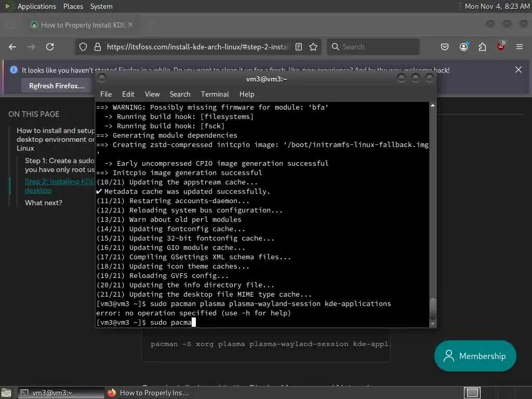Switch to Firefox window in taskbar
Screen dimensions: 532x399
tap(148, 393)
